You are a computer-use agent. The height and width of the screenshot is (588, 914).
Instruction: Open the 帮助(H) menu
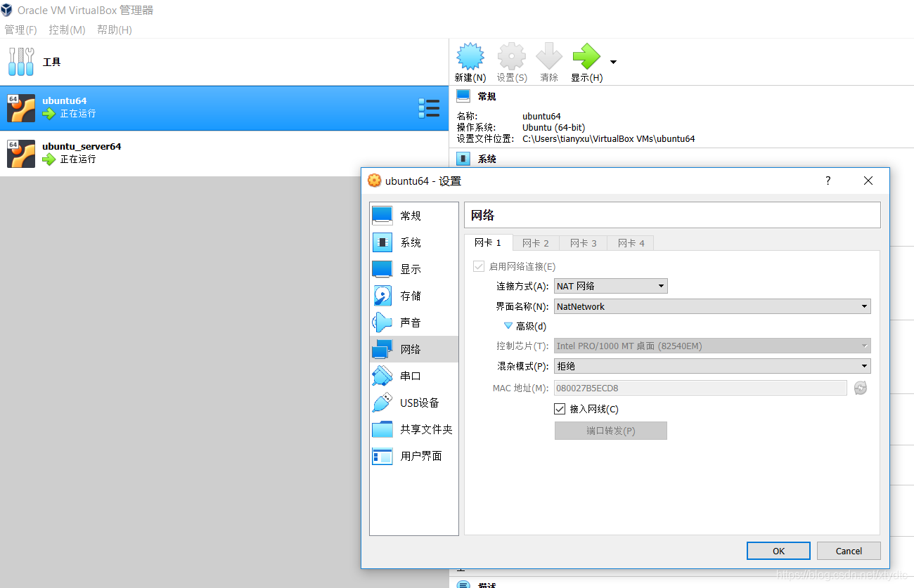[115, 30]
